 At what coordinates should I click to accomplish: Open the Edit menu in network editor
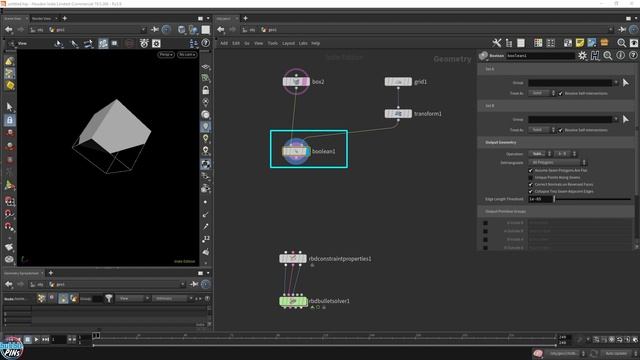point(236,43)
